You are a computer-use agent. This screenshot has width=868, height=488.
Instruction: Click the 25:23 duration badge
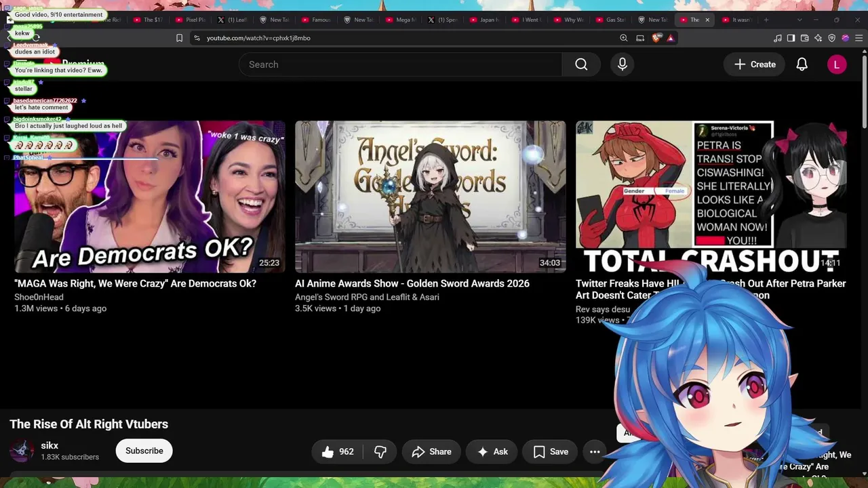[269, 263]
